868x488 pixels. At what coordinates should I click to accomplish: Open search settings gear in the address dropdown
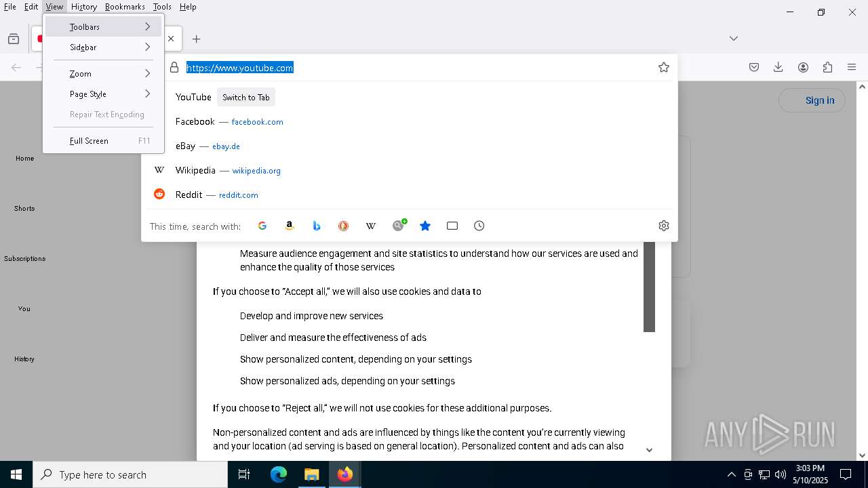[664, 226]
